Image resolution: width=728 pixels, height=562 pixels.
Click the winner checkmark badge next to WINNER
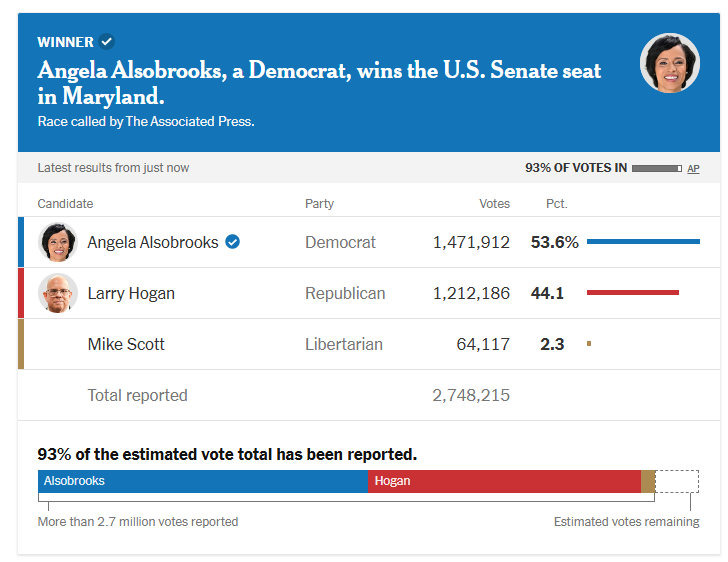pos(107,42)
